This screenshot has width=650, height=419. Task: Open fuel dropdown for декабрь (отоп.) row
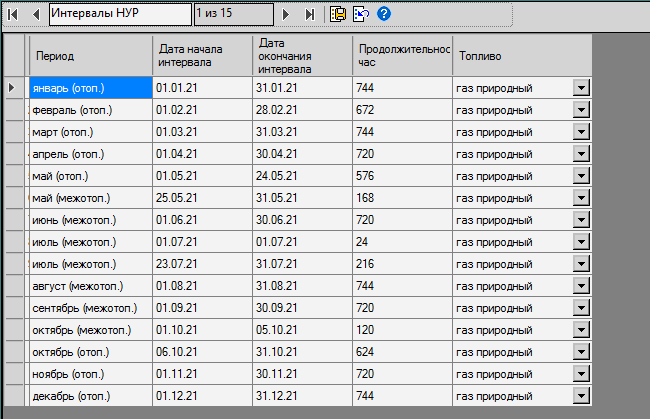pyautogui.click(x=581, y=395)
